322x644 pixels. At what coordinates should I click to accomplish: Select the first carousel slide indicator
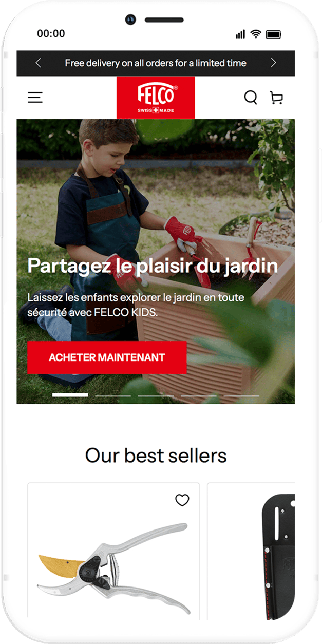click(70, 395)
